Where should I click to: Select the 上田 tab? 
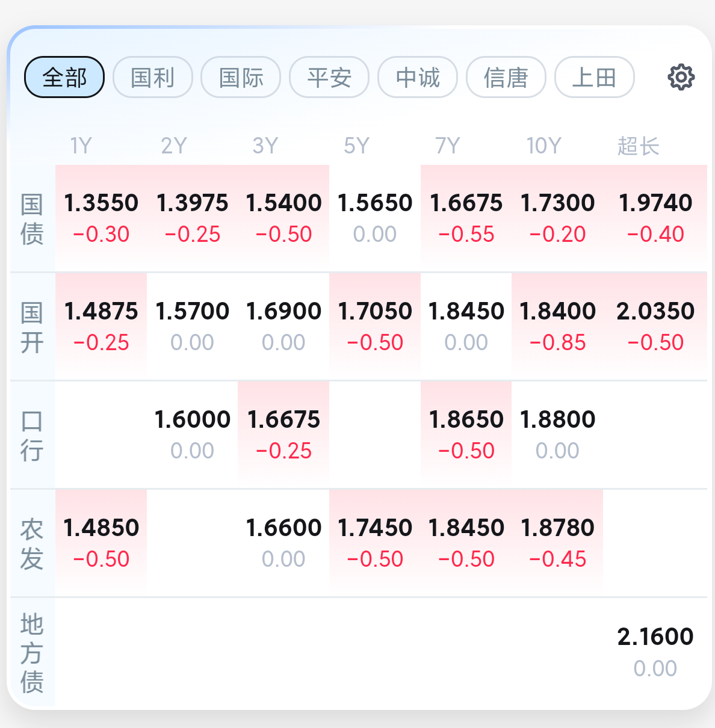(595, 77)
